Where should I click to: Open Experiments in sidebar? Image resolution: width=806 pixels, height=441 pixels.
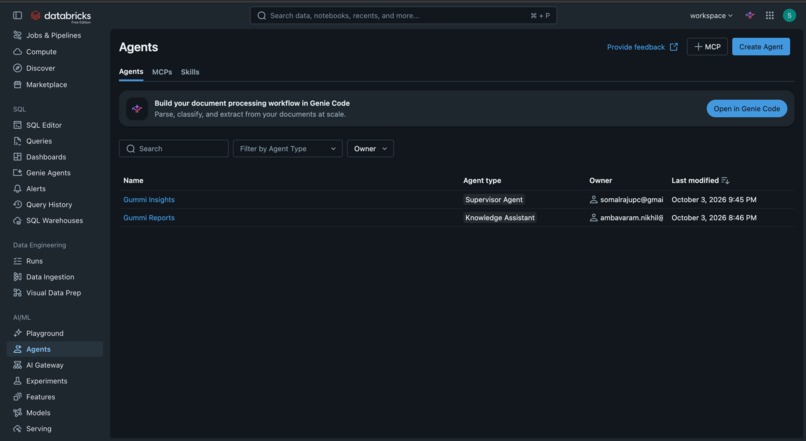coord(46,381)
